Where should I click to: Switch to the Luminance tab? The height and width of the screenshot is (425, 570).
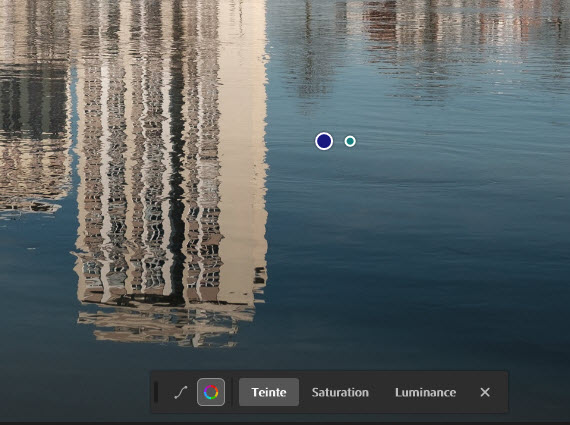[x=425, y=392]
